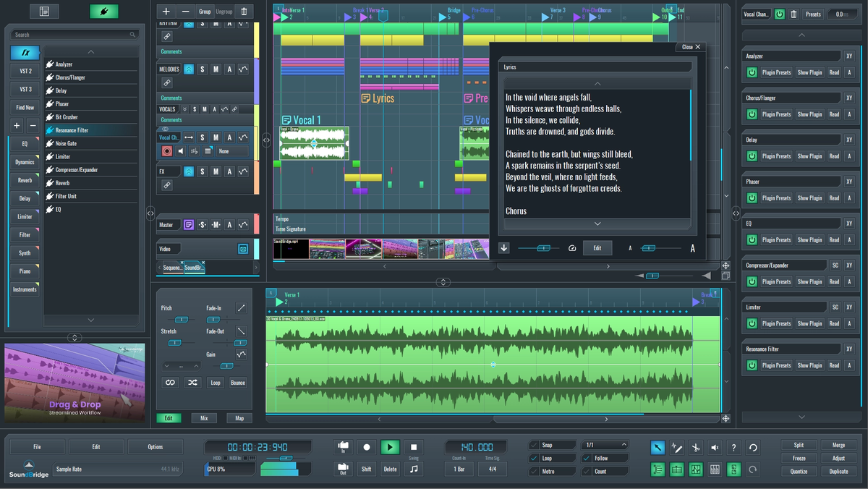This screenshot has width=868, height=489.
Task: Click the Quantize button
Action: click(x=799, y=471)
